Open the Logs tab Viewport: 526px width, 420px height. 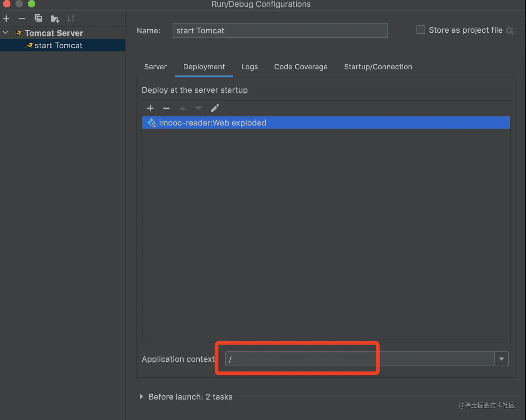point(249,67)
